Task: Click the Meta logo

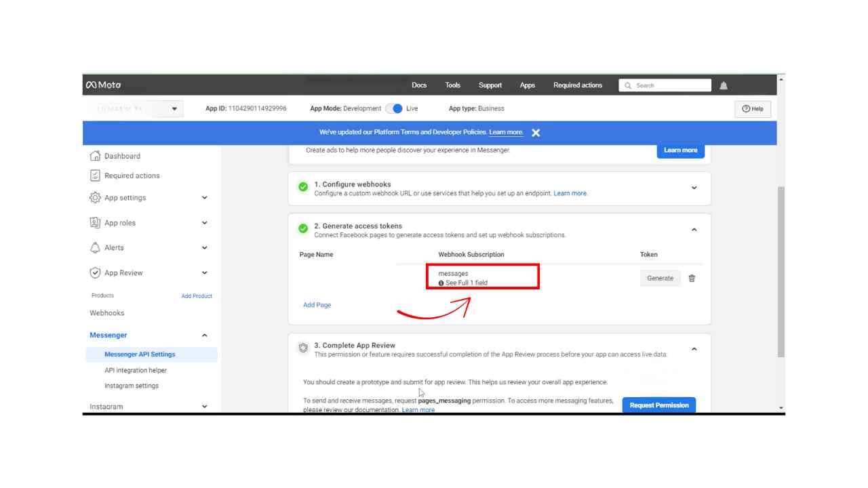Action: pos(103,85)
